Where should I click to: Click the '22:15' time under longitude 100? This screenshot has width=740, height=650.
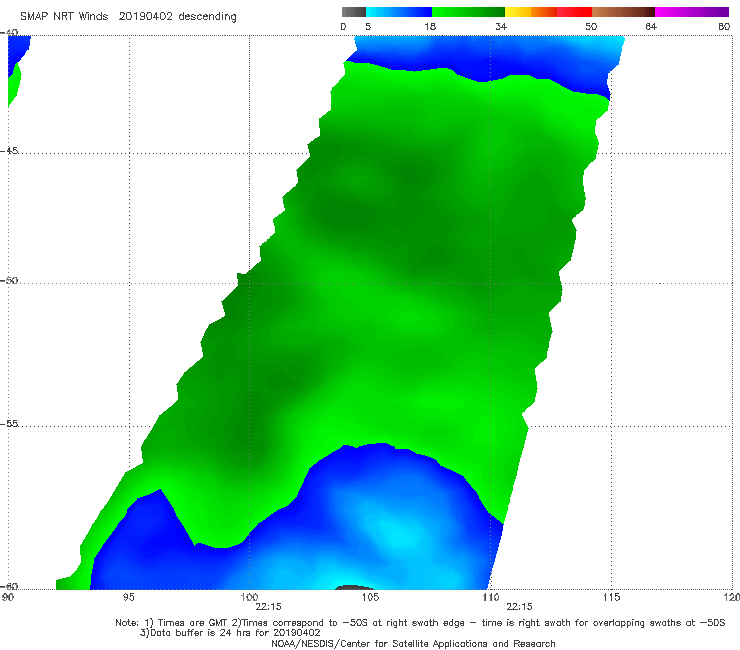268,607
